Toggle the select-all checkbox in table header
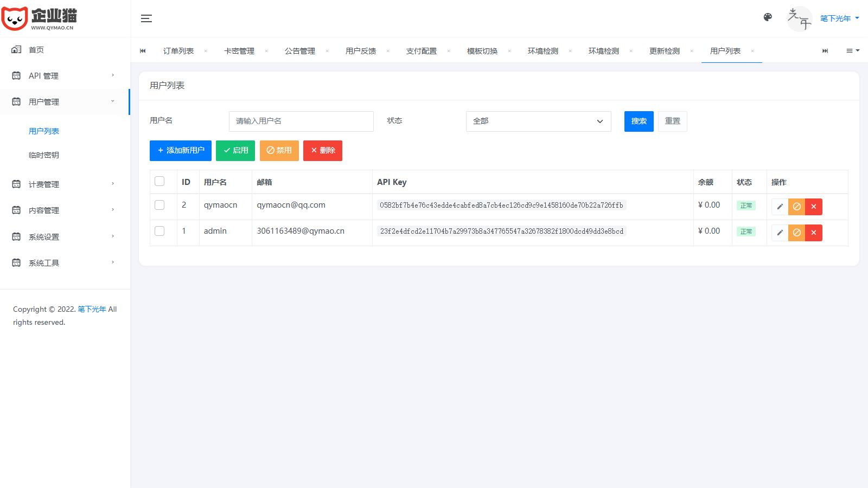 pyautogui.click(x=159, y=181)
